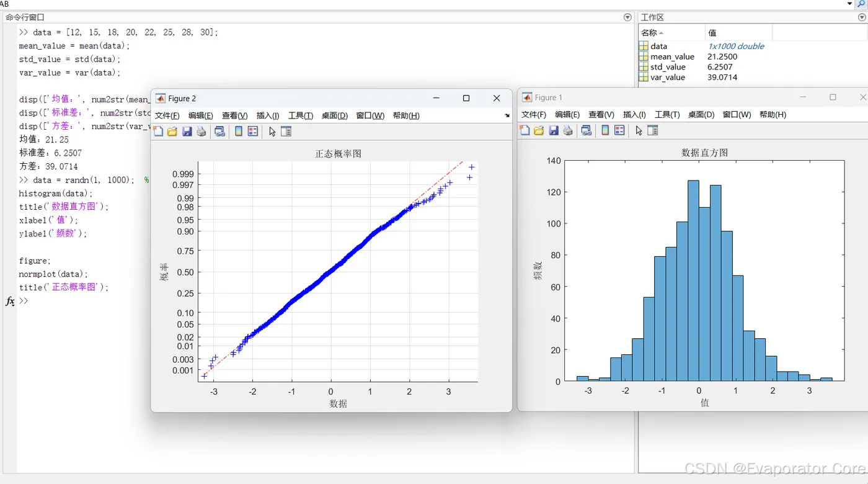
Task: Click the var_value variable icon in workspace
Action: point(644,78)
